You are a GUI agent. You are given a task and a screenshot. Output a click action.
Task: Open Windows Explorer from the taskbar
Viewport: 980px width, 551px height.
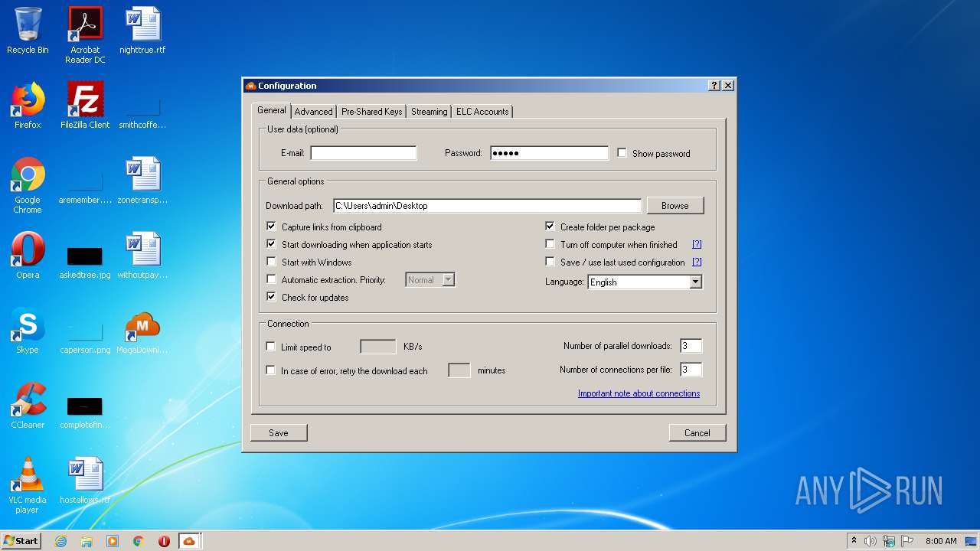87,541
